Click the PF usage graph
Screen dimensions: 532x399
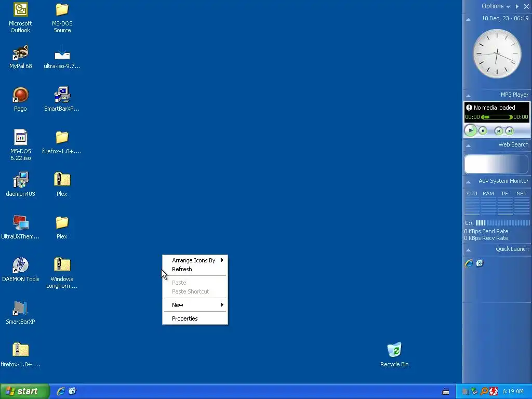click(505, 206)
